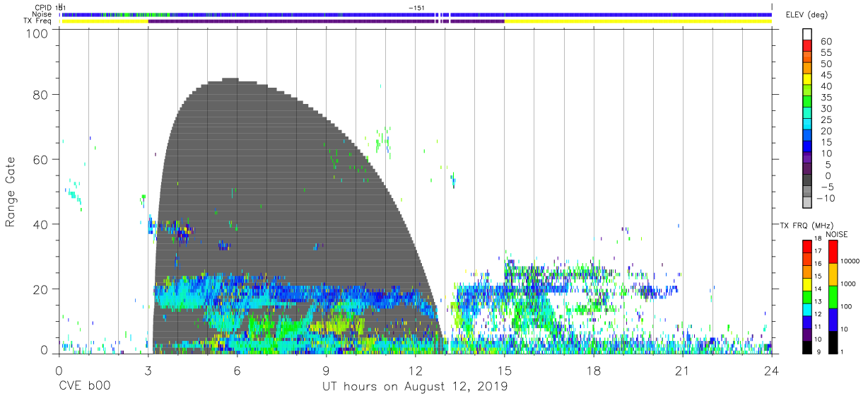868x401 pixels.
Task: Select the orange segment of the NOISE color bar
Action: click(833, 274)
